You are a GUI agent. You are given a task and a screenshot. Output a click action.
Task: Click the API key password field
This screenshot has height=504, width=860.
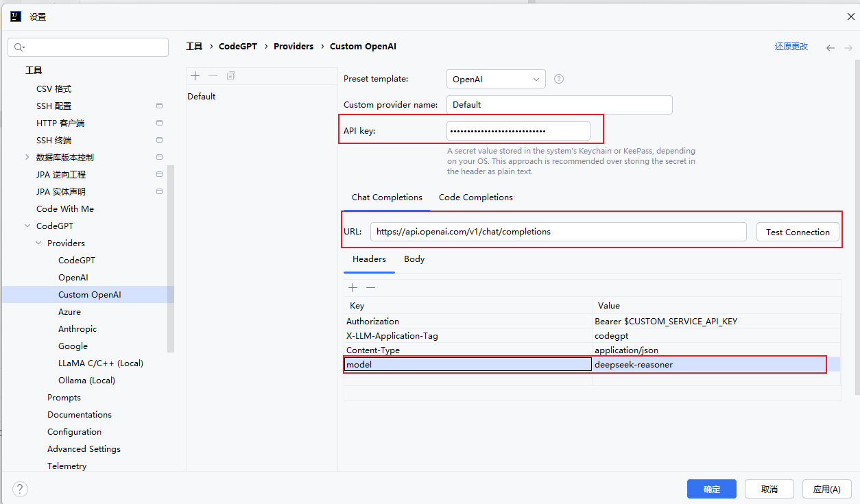tap(518, 131)
